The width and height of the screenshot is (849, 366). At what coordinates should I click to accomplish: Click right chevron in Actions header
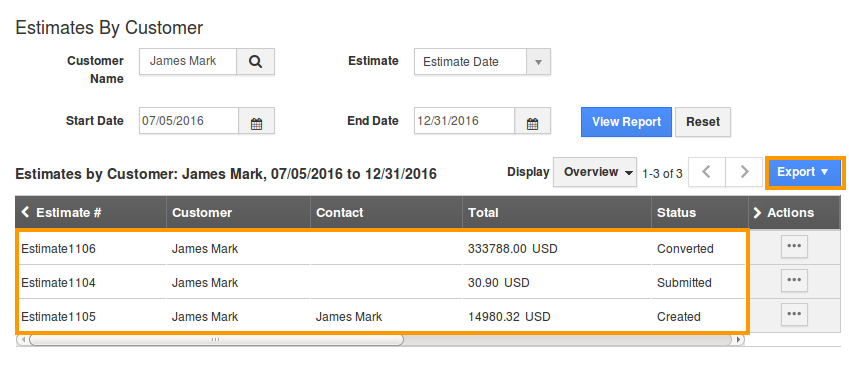tap(757, 213)
